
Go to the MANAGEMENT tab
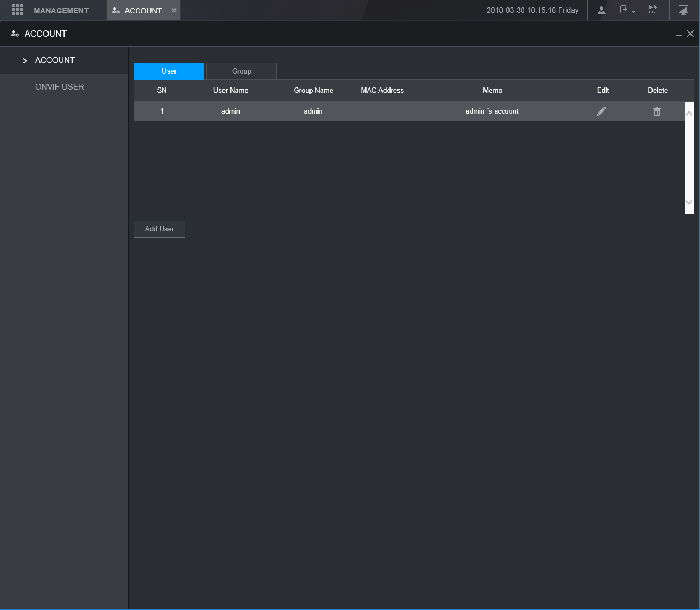pyautogui.click(x=61, y=11)
